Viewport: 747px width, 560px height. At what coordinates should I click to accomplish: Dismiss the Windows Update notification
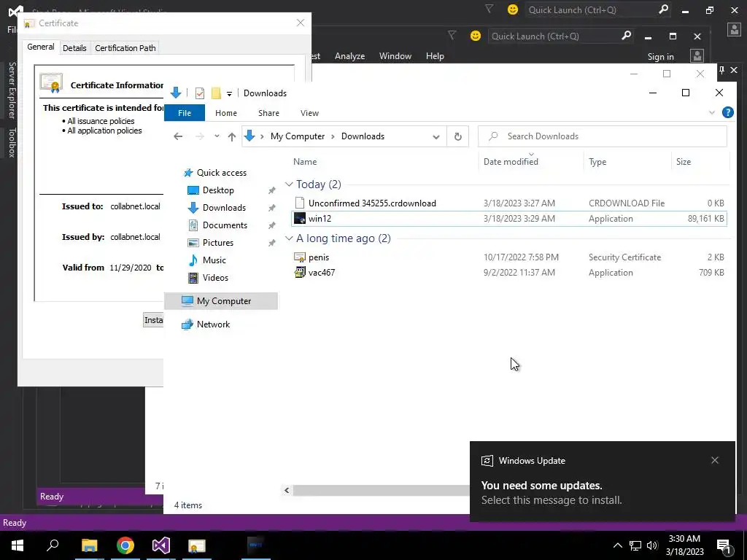715,460
